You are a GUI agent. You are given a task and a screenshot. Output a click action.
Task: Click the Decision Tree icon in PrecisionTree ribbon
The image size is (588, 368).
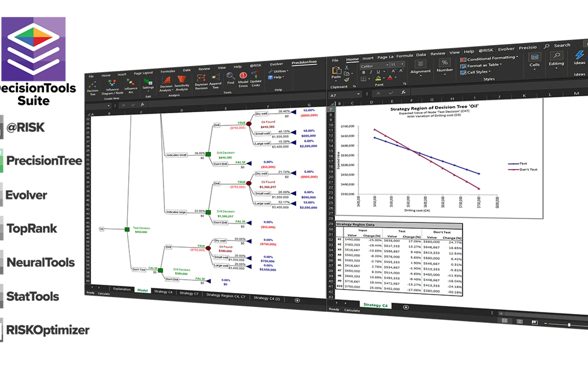(x=93, y=88)
